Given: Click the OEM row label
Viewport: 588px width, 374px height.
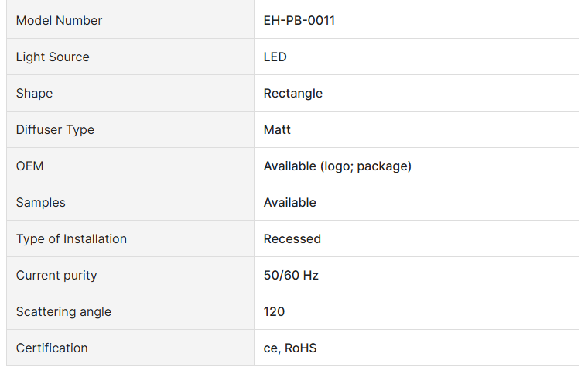Looking at the screenshot, I should tap(30, 166).
